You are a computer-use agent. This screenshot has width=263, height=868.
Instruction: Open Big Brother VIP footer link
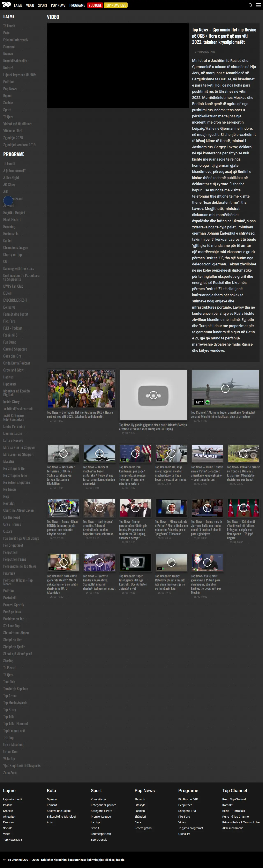pyautogui.click(x=188, y=799)
